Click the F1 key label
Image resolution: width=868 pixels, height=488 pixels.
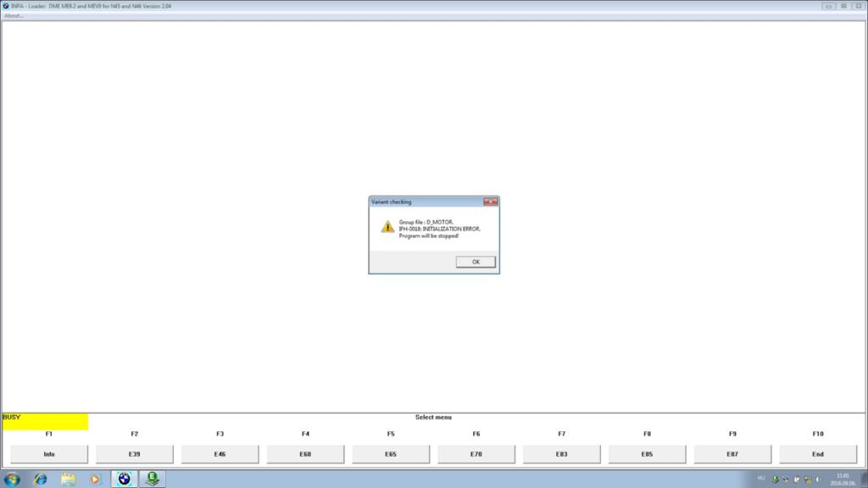coord(48,434)
